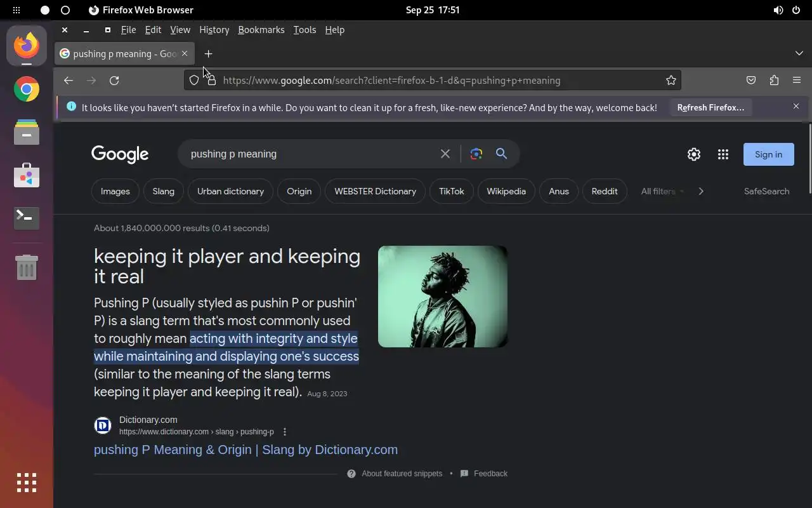
Task: Click About featured snippets text
Action: click(402, 474)
